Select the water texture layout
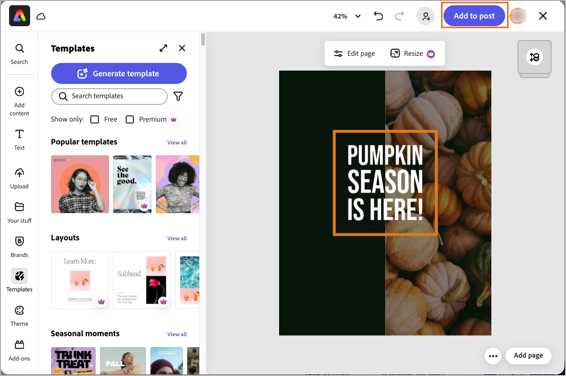 click(x=187, y=280)
